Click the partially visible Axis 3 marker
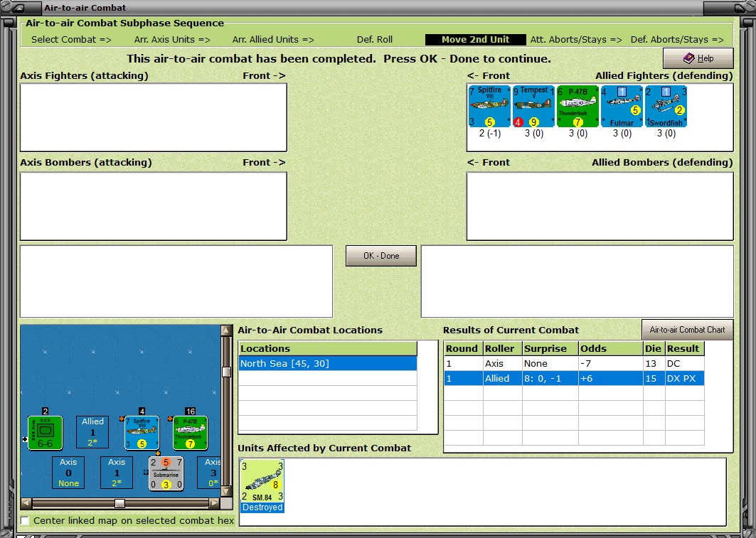 [209, 473]
